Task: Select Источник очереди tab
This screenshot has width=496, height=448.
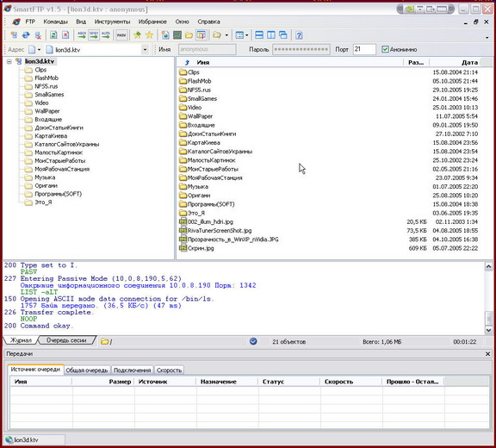Action: pos(35,370)
